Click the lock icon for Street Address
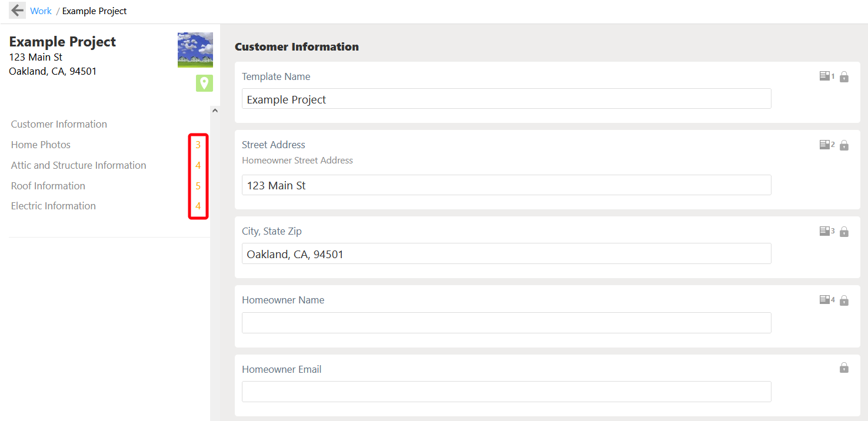 [844, 145]
